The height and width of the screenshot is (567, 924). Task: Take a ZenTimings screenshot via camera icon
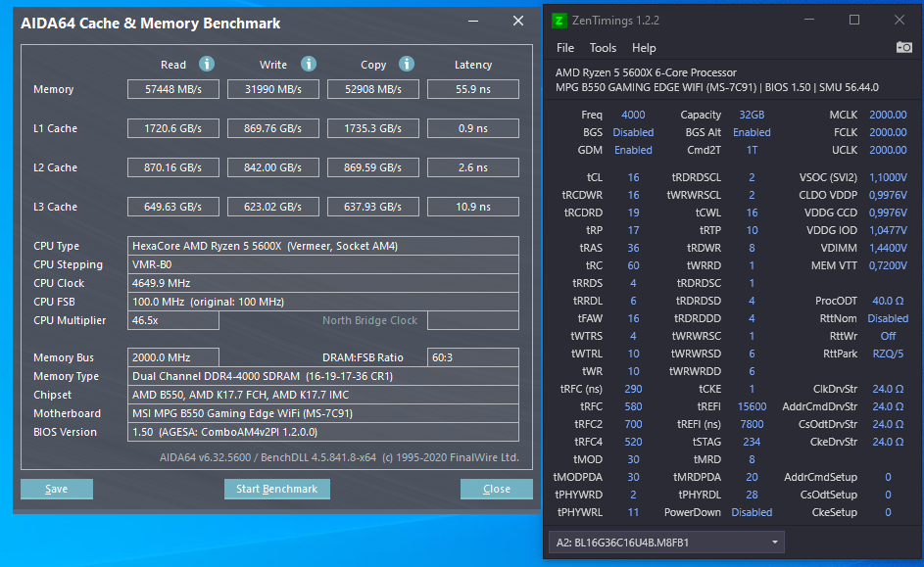(904, 47)
